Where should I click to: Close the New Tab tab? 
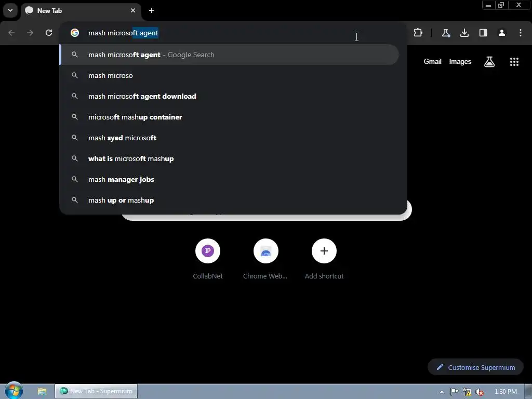click(x=133, y=10)
